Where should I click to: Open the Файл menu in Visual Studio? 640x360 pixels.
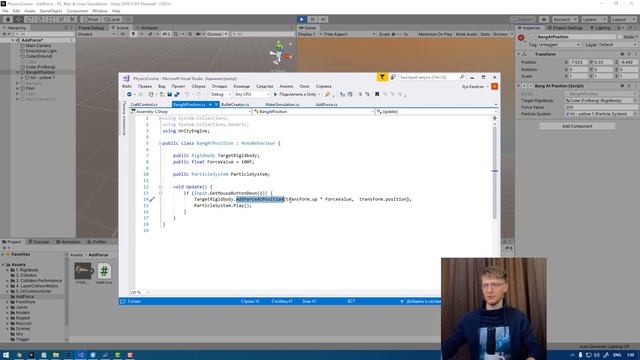(x=127, y=87)
